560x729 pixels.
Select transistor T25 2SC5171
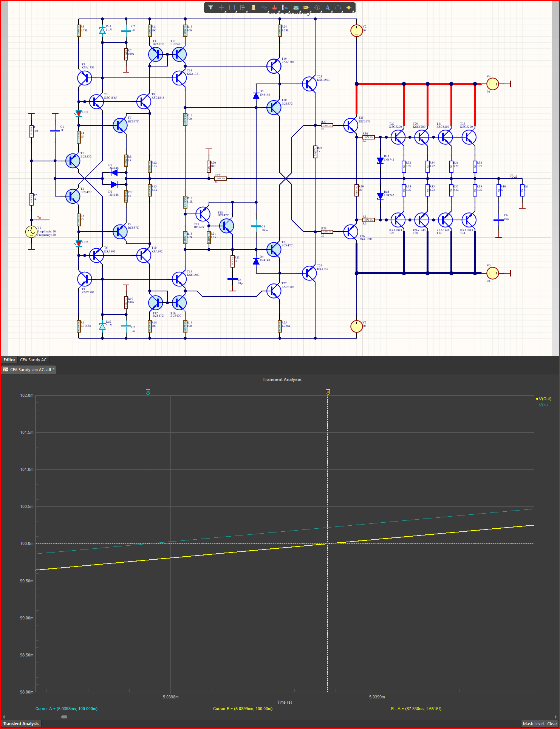click(x=351, y=125)
